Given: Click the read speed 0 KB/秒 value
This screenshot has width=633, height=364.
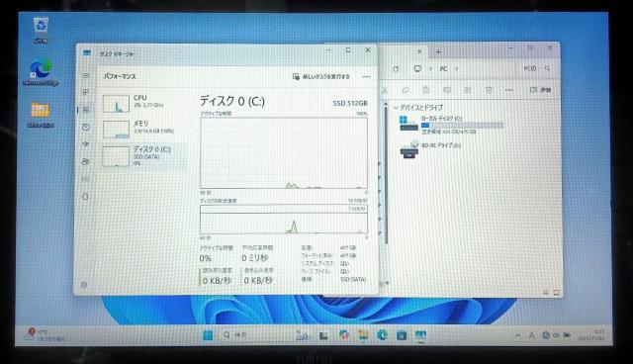Looking at the screenshot, I should [x=218, y=281].
